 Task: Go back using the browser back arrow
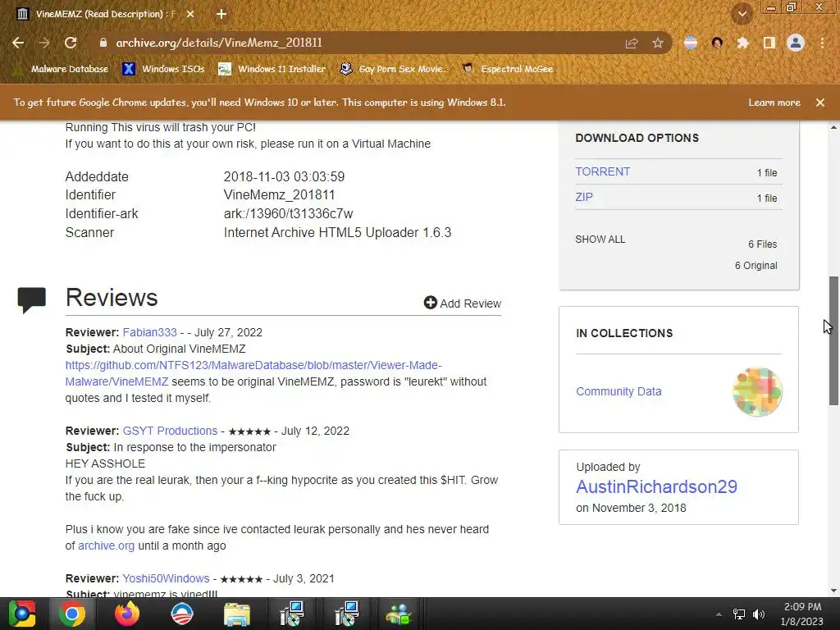(18, 43)
